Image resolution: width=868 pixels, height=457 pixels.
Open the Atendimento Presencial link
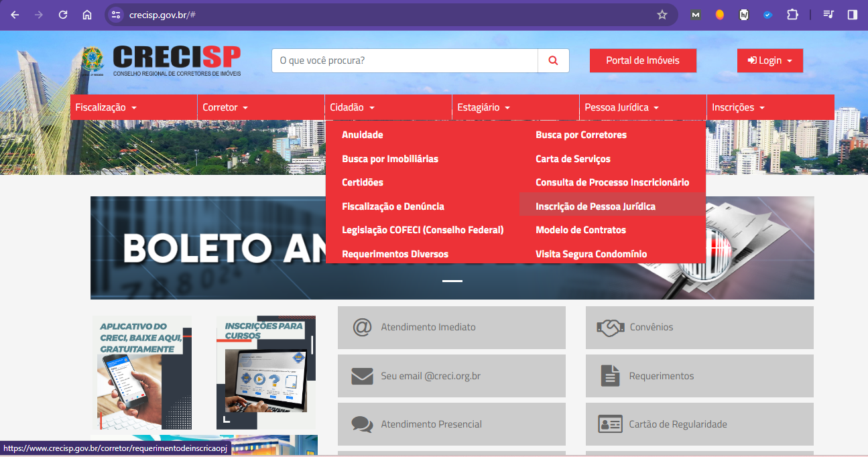(452, 424)
